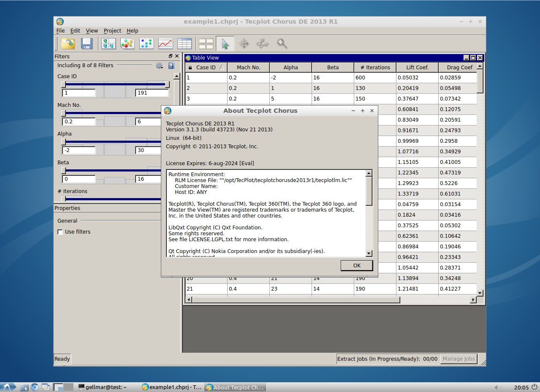This screenshot has height=392, width=540.
Task: Open the Filters gear settings dropdown
Action: pos(159,65)
